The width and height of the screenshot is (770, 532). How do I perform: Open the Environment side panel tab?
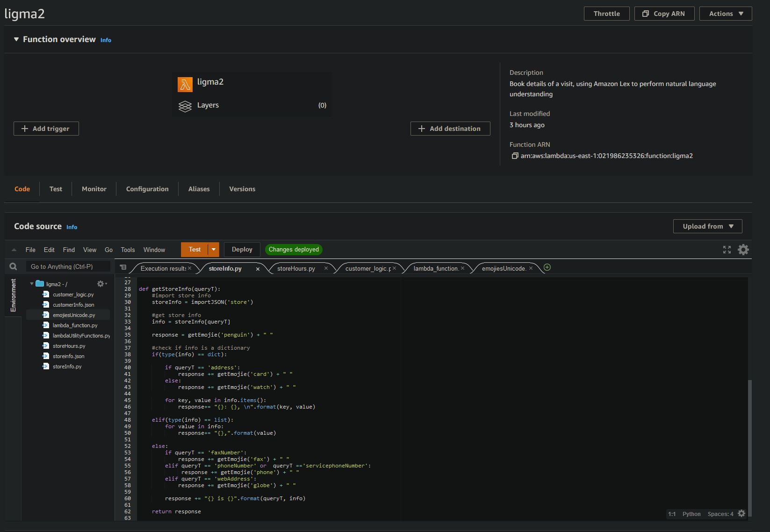click(x=13, y=295)
